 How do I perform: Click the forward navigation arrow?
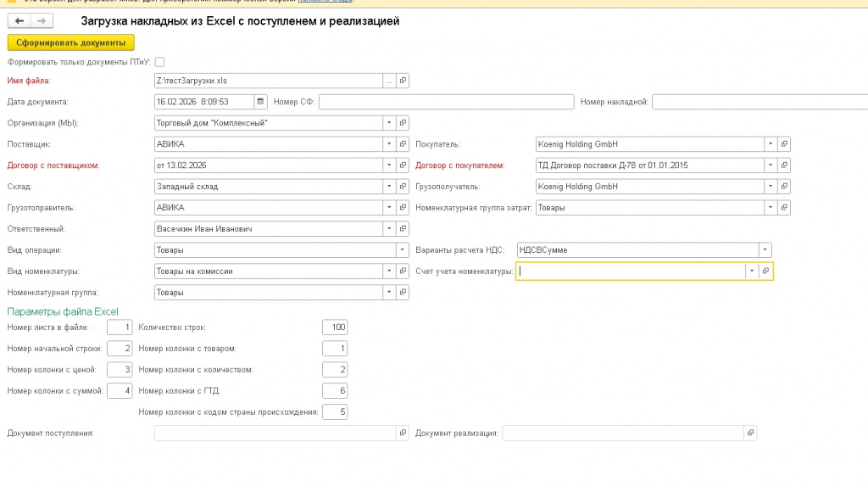tap(41, 20)
